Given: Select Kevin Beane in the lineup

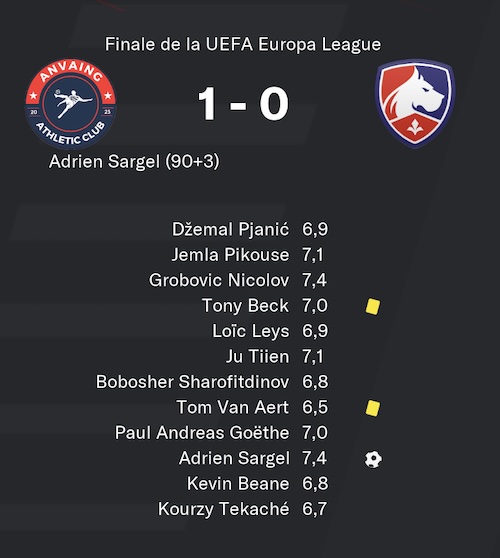Looking at the screenshot, I should pyautogui.click(x=238, y=484).
